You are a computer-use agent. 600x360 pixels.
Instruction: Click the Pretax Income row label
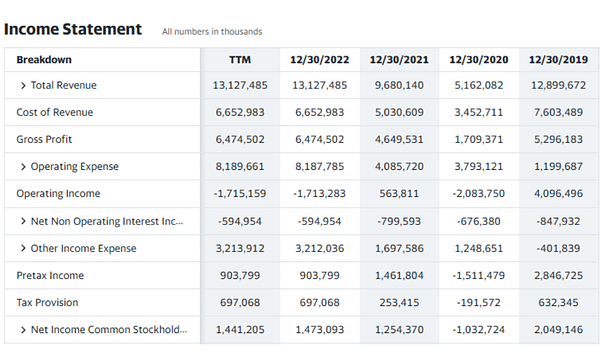(50, 275)
